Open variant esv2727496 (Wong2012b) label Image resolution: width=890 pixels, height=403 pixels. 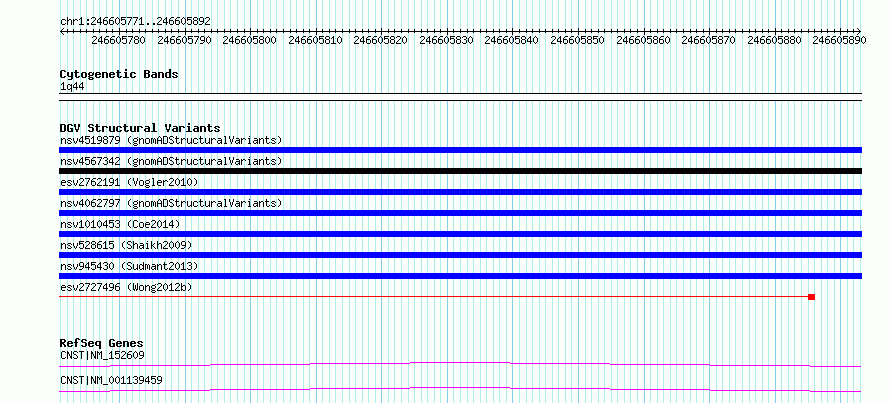click(x=126, y=287)
